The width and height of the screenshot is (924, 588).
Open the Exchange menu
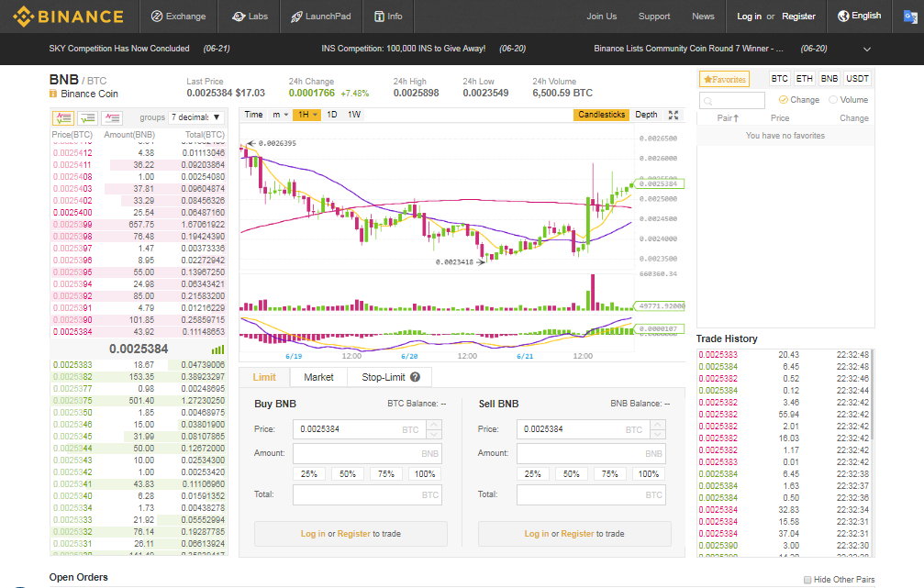pyautogui.click(x=179, y=17)
